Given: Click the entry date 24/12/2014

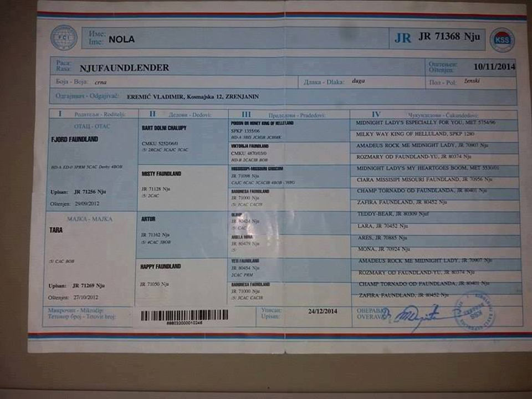Looking at the screenshot, I should pyautogui.click(x=323, y=311).
